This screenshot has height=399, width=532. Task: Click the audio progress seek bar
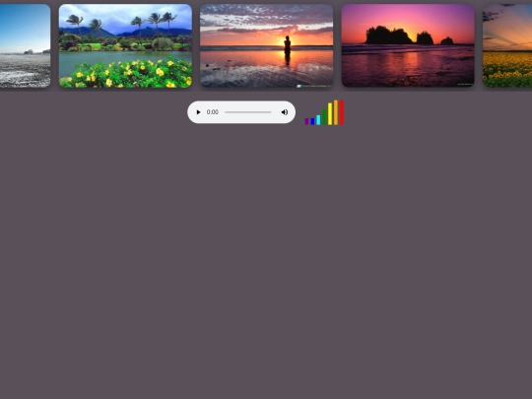(x=248, y=112)
